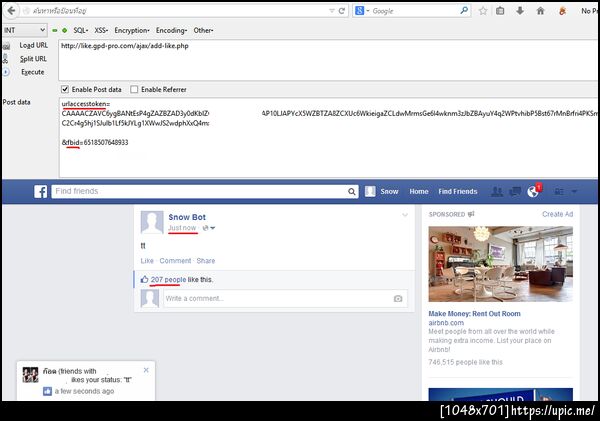Image resolution: width=600 pixels, height=421 pixels.
Task: Click the Facebook logo icon
Action: pos(41,191)
